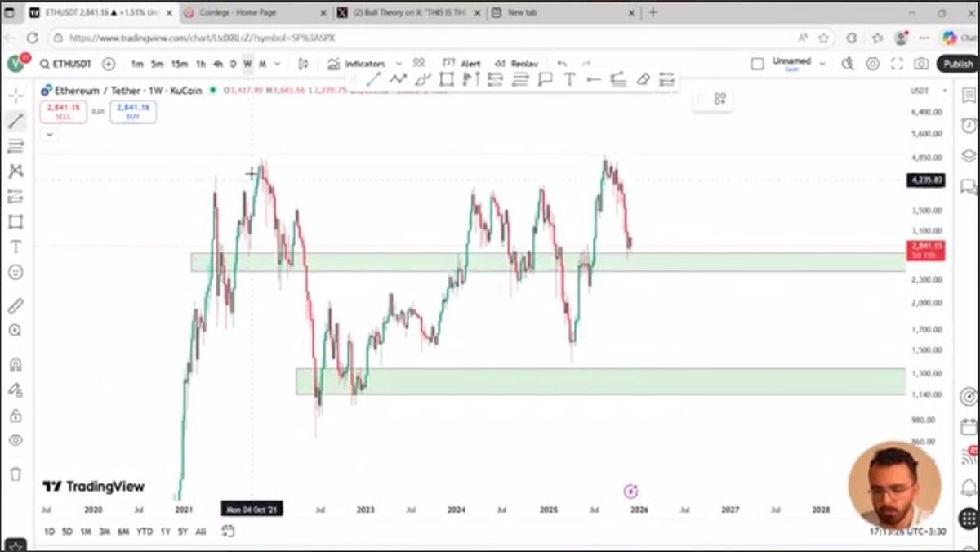Toggle magnet mode in left sidebar
Viewport: 980px width, 552px height.
tap(16, 364)
